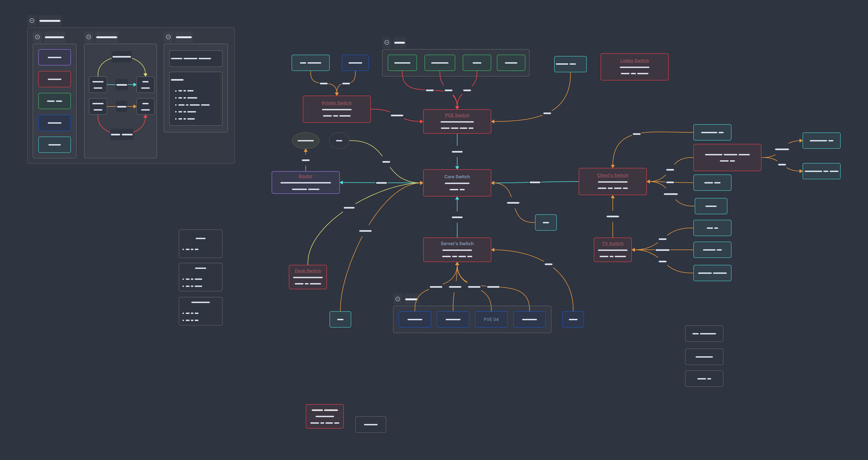This screenshot has height=460, width=868.
Task: Open the Router note link
Action: point(305,176)
